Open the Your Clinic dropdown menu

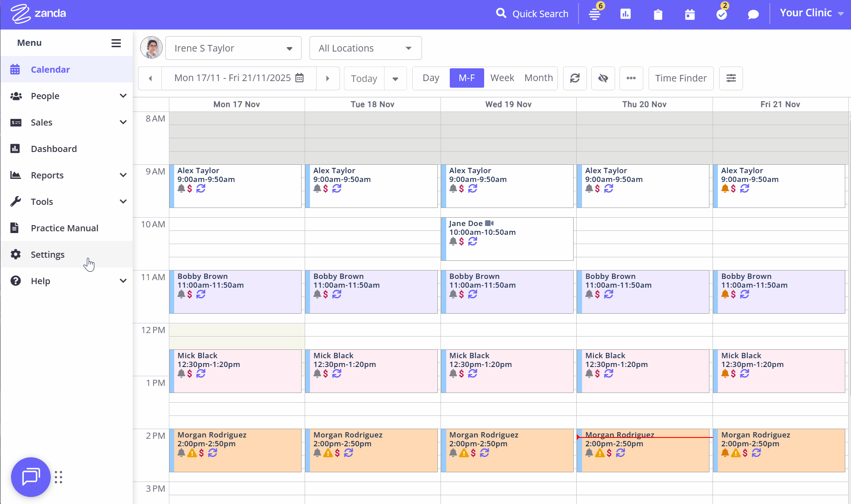coord(811,13)
